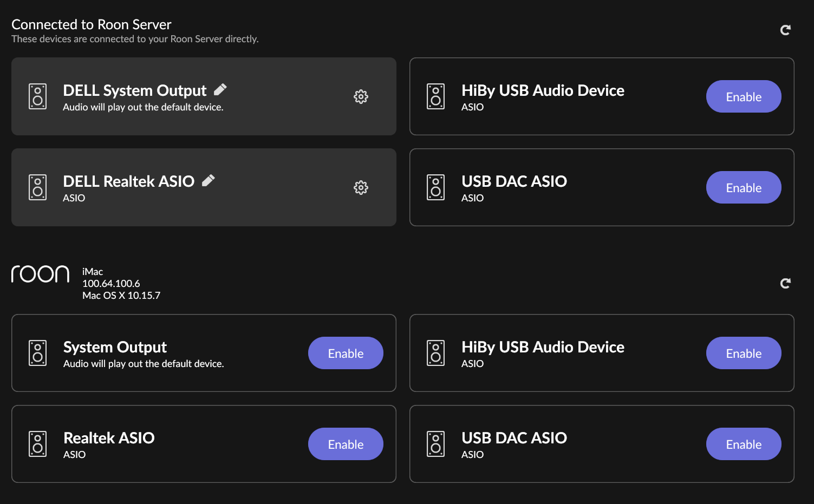Click speaker icon beside iMac Realtek ASIO

tap(37, 444)
